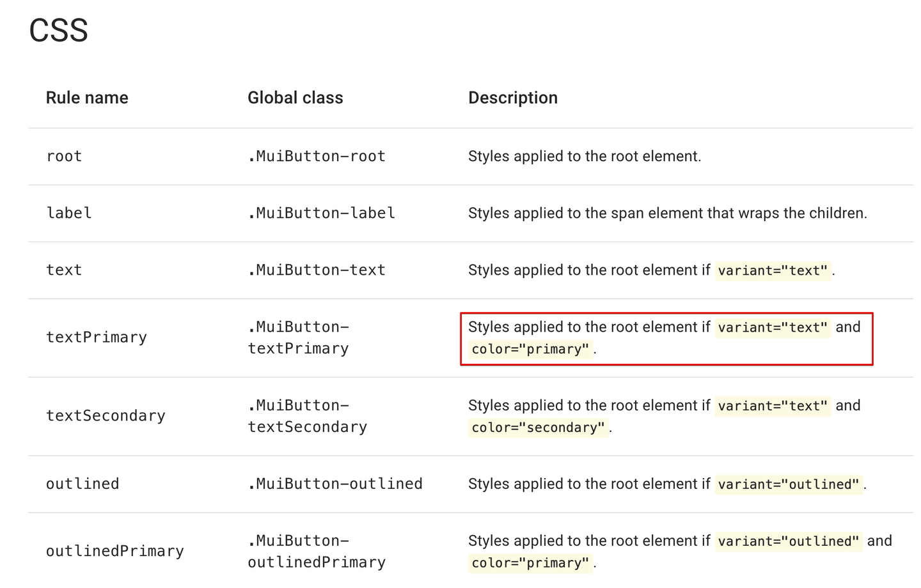
Task: Click variant="text" code in text row
Action: (x=773, y=271)
